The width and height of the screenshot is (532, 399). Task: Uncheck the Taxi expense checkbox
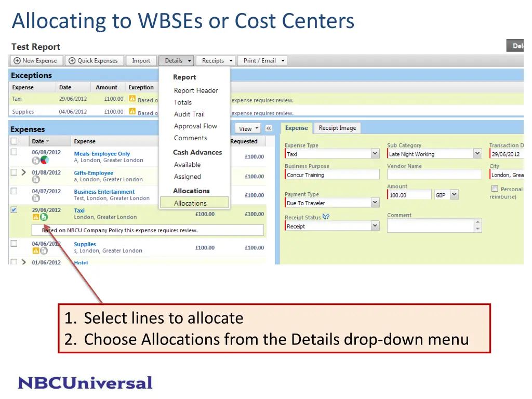click(x=14, y=210)
